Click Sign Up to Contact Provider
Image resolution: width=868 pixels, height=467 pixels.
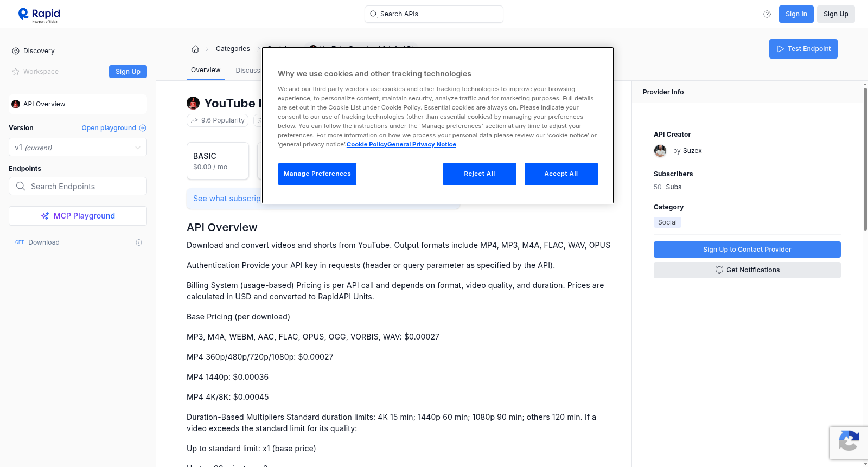pyautogui.click(x=747, y=250)
